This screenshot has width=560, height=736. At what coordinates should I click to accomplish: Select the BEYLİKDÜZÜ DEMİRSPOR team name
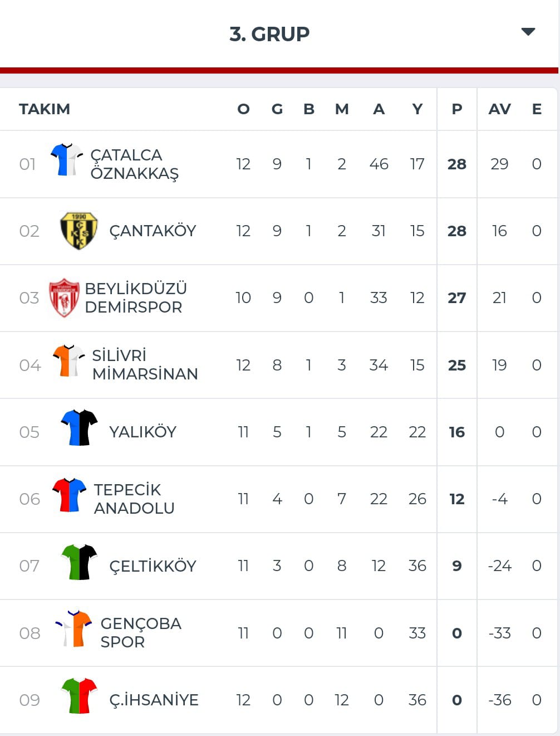click(136, 298)
